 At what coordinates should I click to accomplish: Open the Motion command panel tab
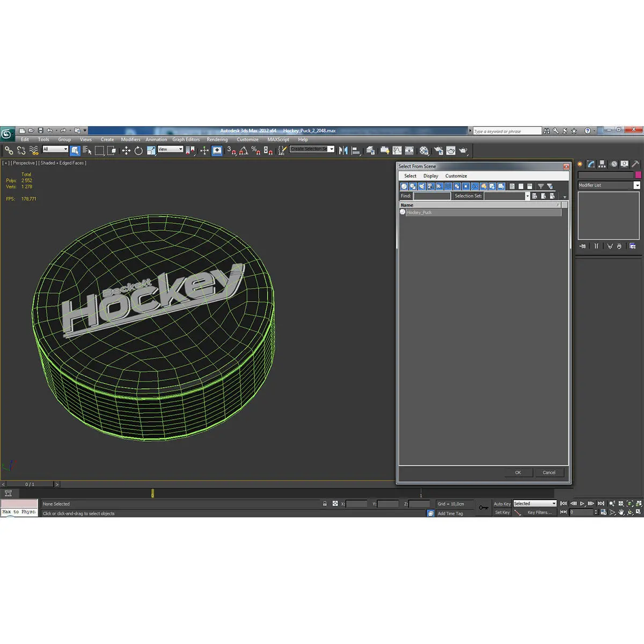(x=613, y=164)
